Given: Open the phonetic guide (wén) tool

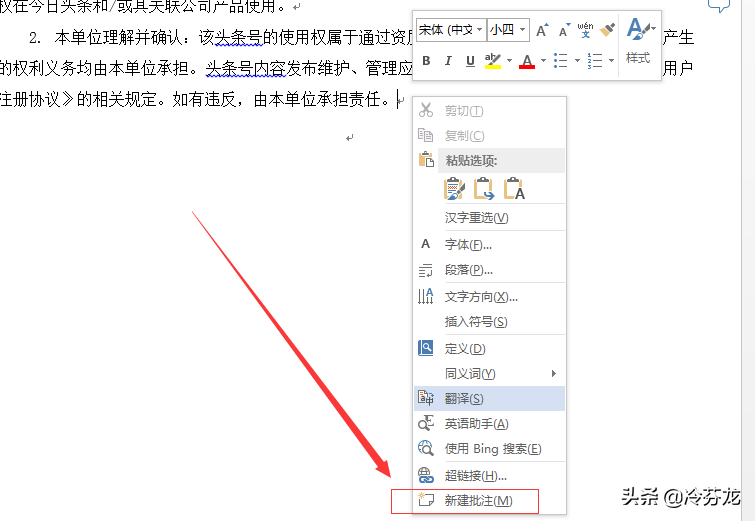Looking at the screenshot, I should coord(586,30).
